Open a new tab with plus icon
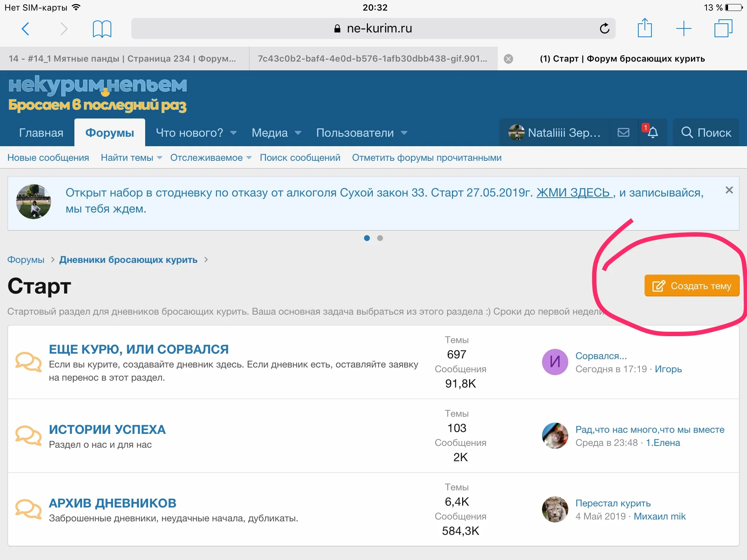This screenshot has height=560, width=747. pos(684,28)
